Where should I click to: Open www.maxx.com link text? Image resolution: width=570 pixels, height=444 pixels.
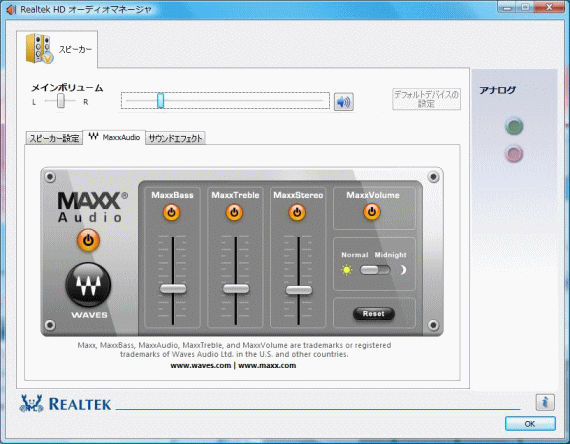tap(267, 365)
